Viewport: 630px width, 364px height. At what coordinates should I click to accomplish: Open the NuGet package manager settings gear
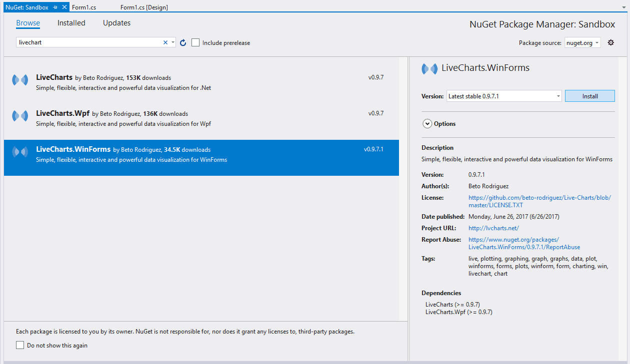click(610, 42)
